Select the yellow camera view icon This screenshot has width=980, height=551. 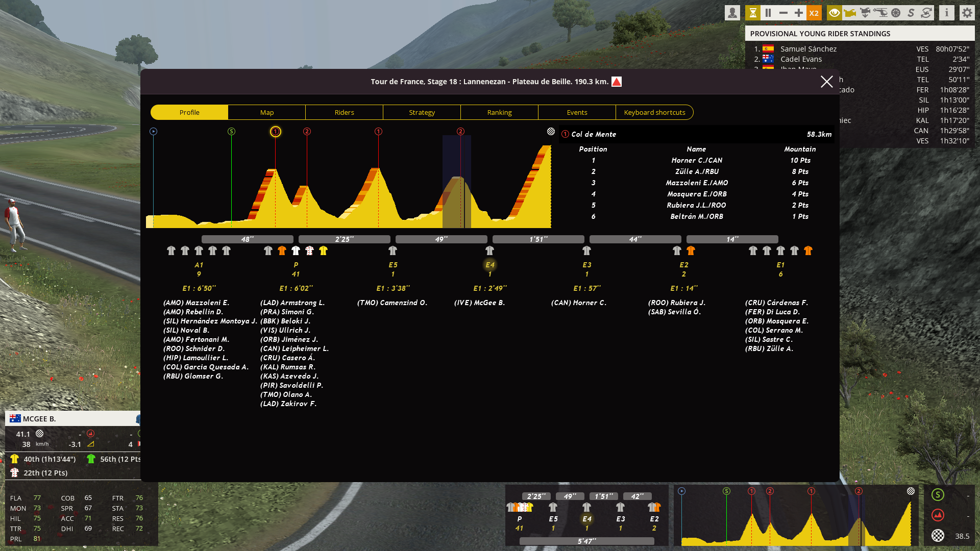point(850,13)
